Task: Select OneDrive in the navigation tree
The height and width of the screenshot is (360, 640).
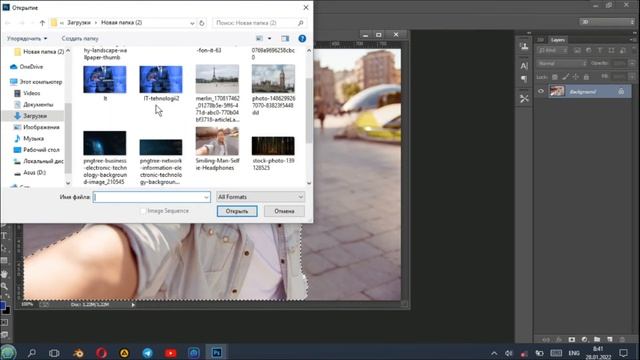Action: pos(31,67)
